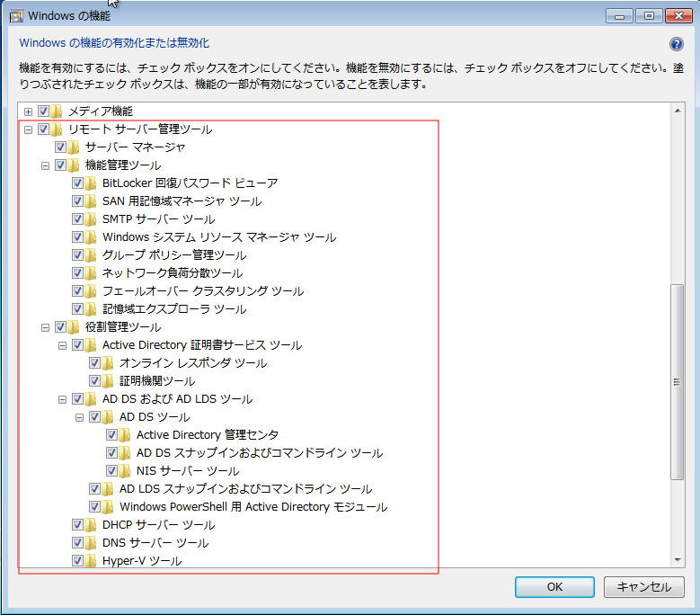Click キャンセル button

pos(643,586)
